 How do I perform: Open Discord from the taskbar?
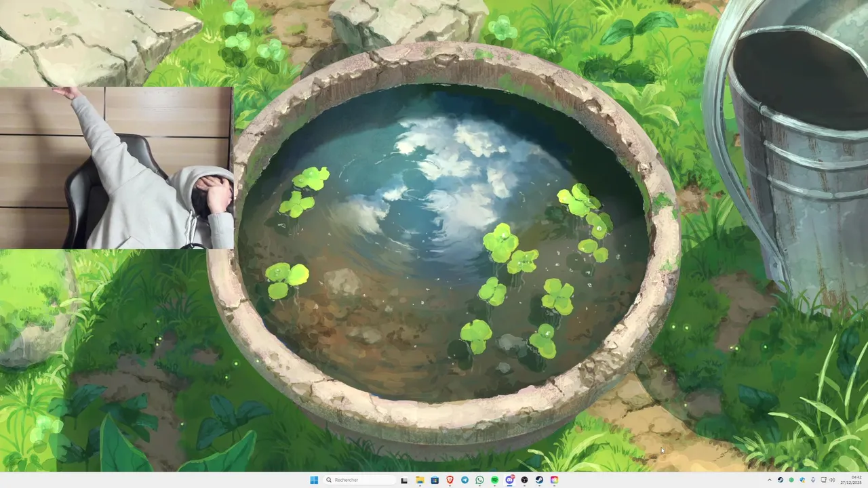pos(509,480)
